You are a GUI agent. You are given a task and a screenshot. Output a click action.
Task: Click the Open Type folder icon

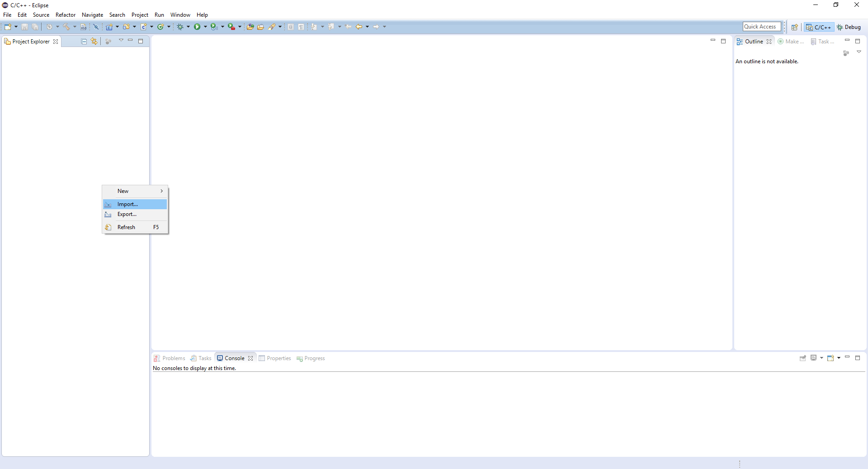(250, 27)
